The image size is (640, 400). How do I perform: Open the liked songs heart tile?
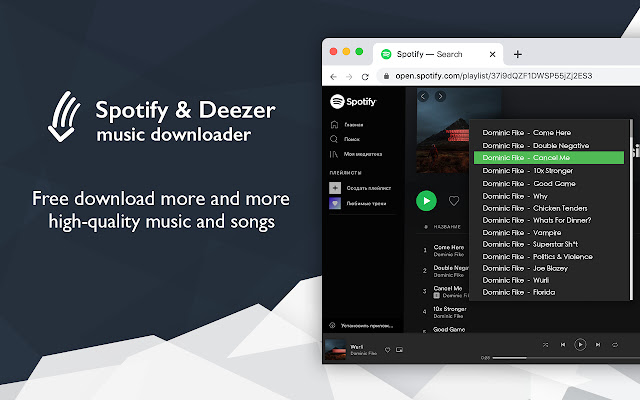(x=335, y=203)
